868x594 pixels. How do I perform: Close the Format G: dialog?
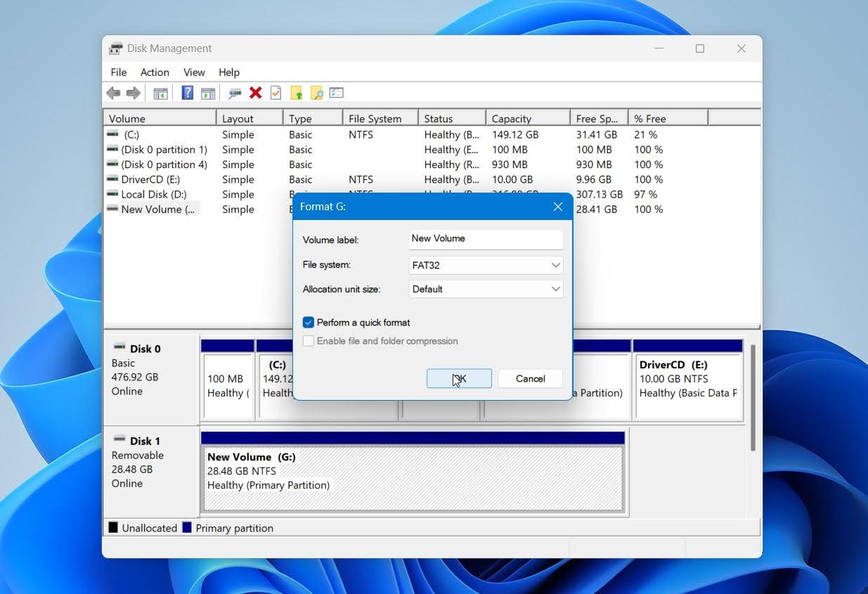[558, 207]
